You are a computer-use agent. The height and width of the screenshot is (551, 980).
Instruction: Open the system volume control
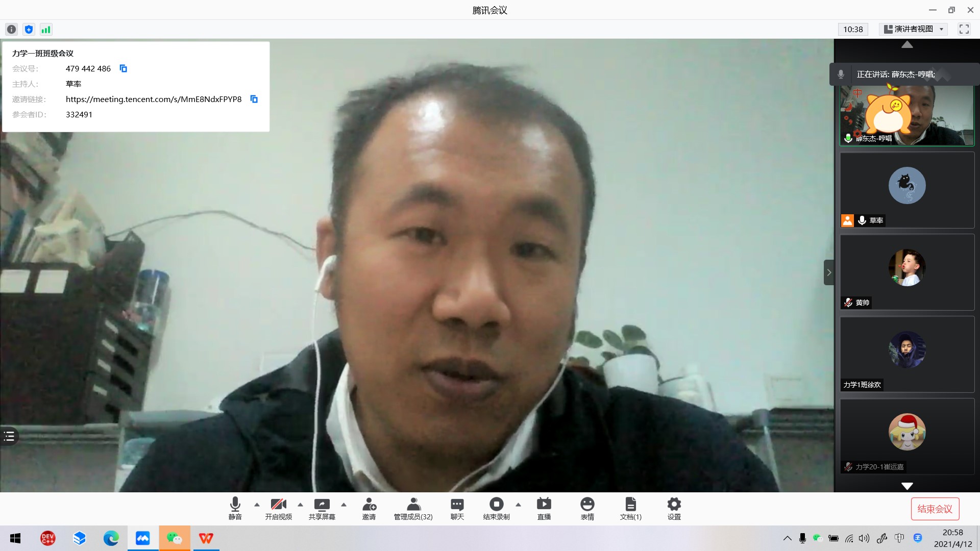(864, 538)
